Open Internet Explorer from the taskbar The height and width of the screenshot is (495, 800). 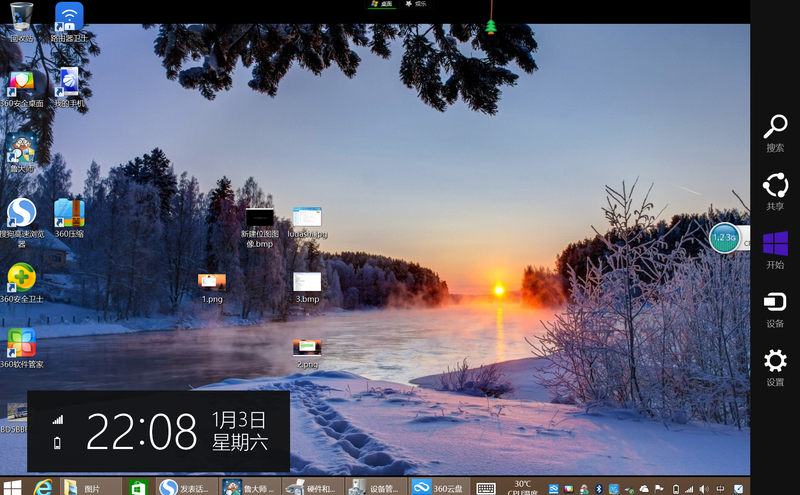pos(43,487)
